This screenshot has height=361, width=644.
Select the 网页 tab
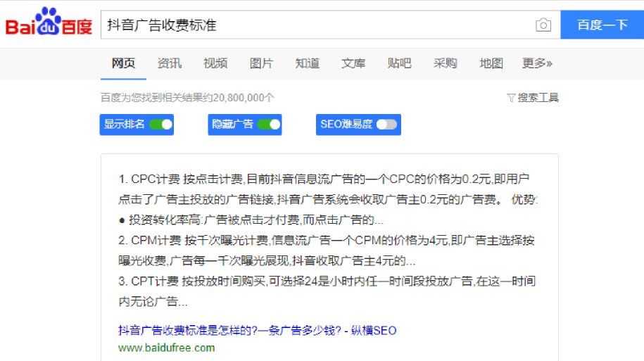123,63
